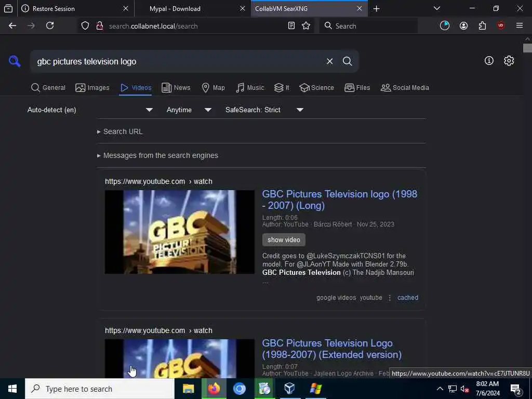Select the News search category
Screen dimensions: 532x399
[176, 88]
